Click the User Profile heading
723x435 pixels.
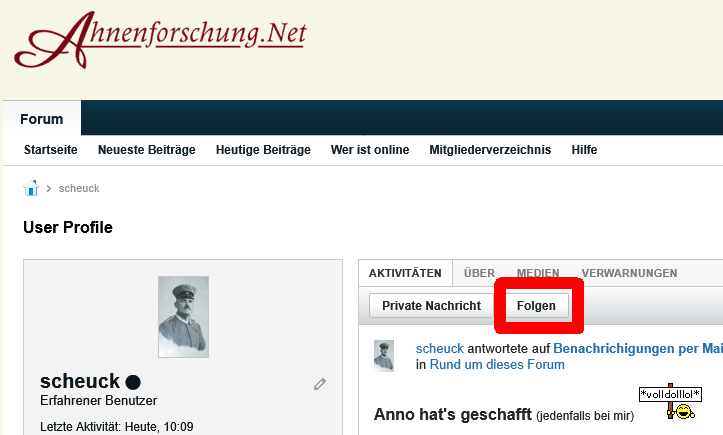point(68,227)
